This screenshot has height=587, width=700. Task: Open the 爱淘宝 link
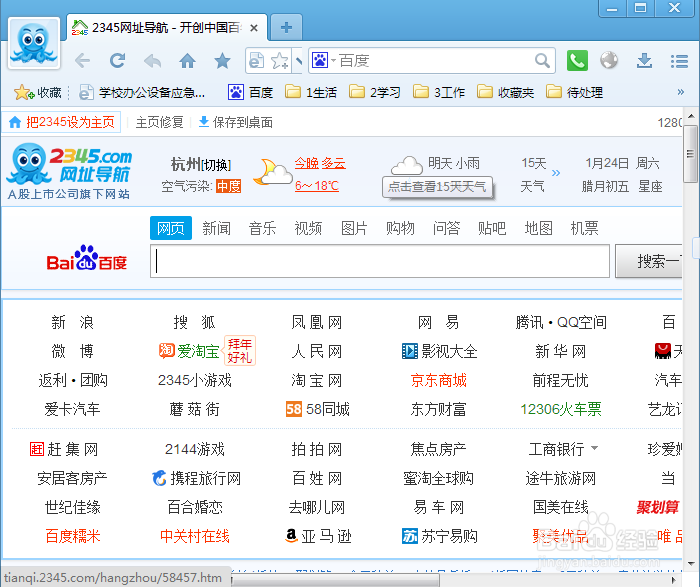[x=189, y=351]
